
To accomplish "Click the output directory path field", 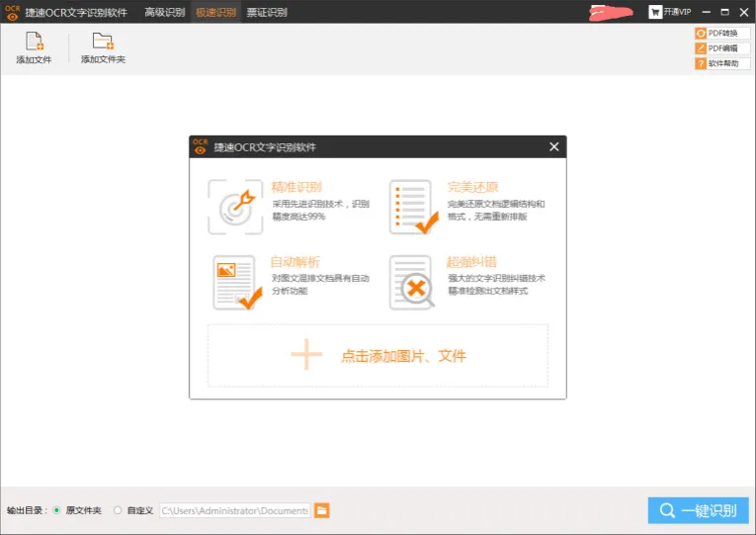I will click(234, 510).
